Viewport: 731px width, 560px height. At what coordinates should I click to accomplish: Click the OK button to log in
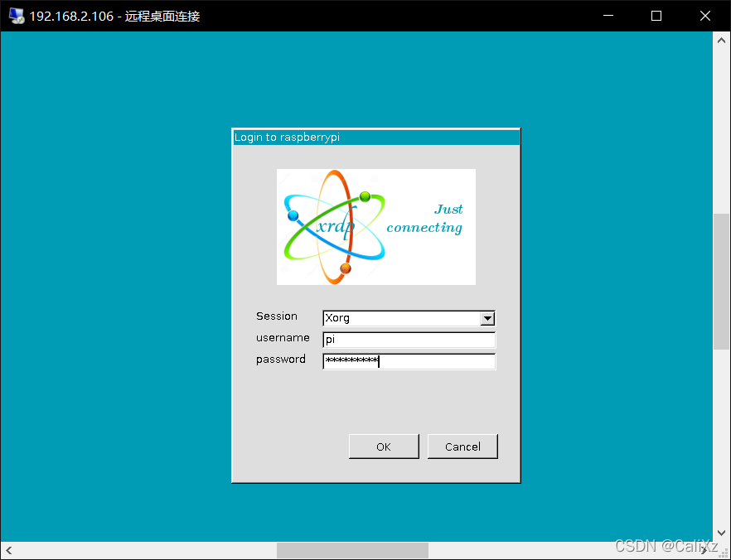[384, 447]
